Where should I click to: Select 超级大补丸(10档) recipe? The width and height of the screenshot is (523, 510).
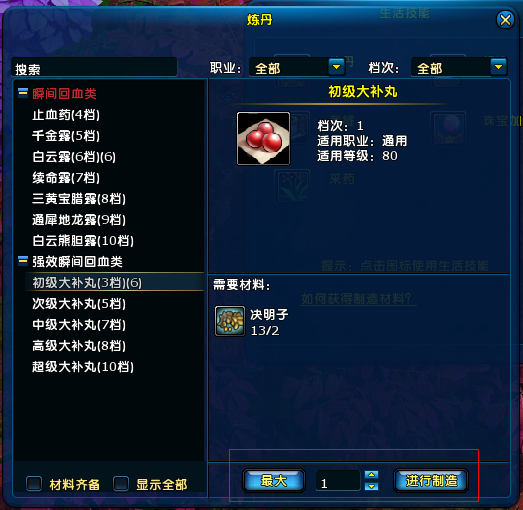(83, 367)
